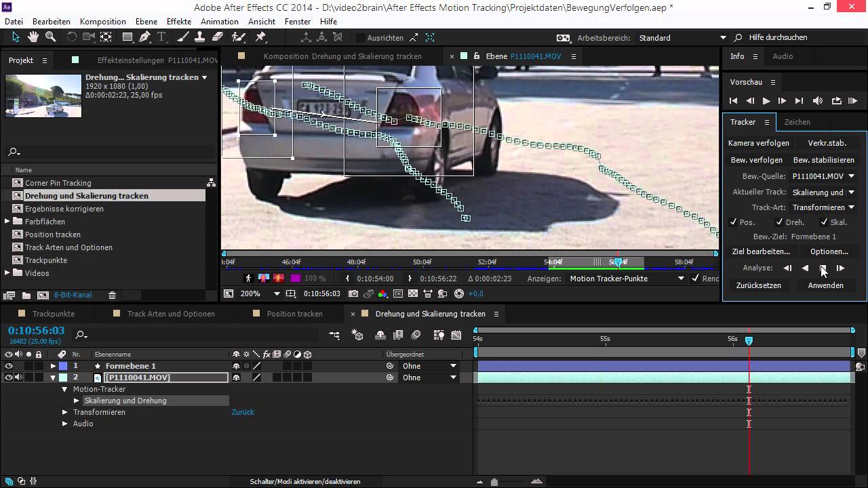The image size is (868, 488).
Task: Click Optionen button in Tracker
Action: point(829,251)
